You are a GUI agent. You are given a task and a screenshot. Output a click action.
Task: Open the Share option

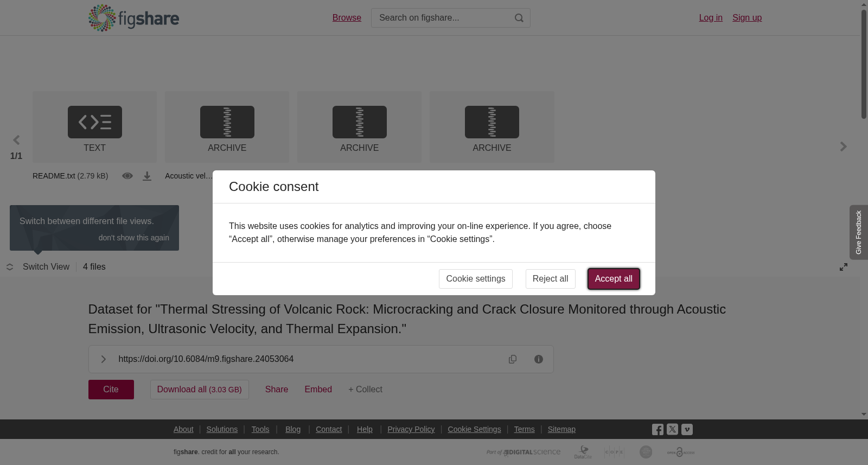tap(277, 390)
